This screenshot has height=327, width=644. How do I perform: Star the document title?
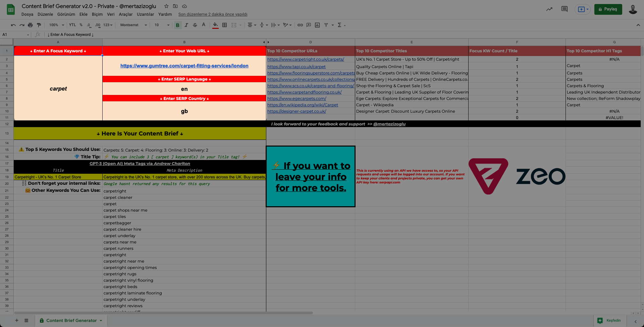[166, 6]
